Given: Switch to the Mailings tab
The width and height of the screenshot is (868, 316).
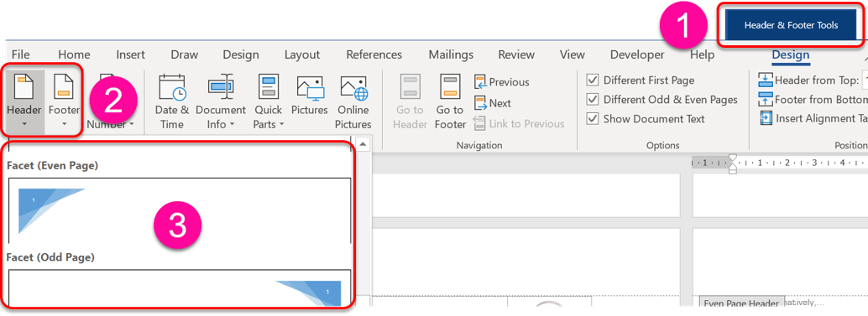Looking at the screenshot, I should point(451,54).
